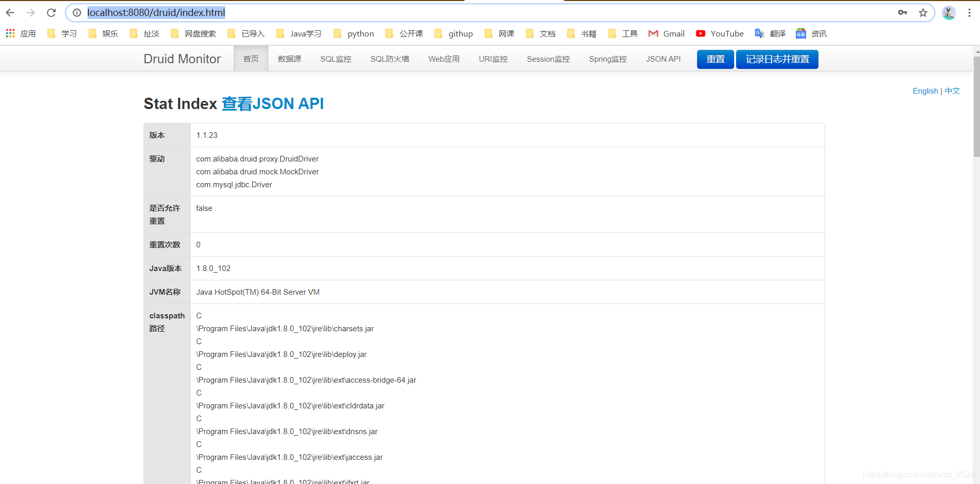Screen dimensions: 980x484
Task: Switch to the SQL防火墙 tab
Action: [390, 59]
